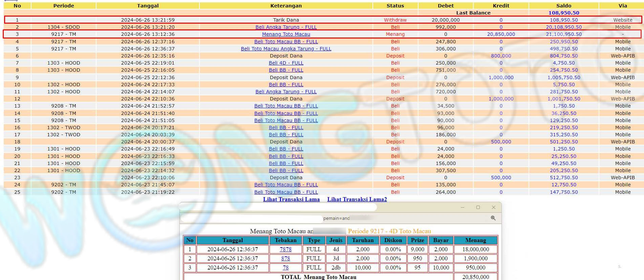Open Beli Toto Macau Angka Tarung - FULL link
Image resolution: width=644 pixels, height=280 pixels.
coord(286,49)
